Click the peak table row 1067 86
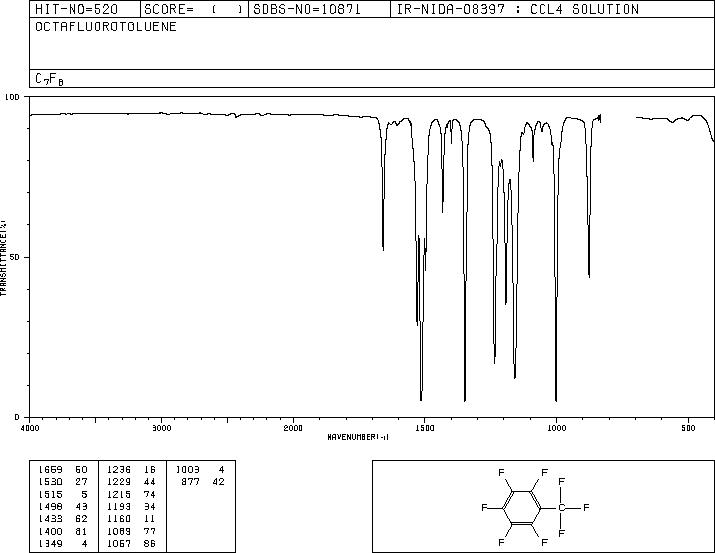Image resolution: width=715 pixels, height=553 pixels. (131, 544)
